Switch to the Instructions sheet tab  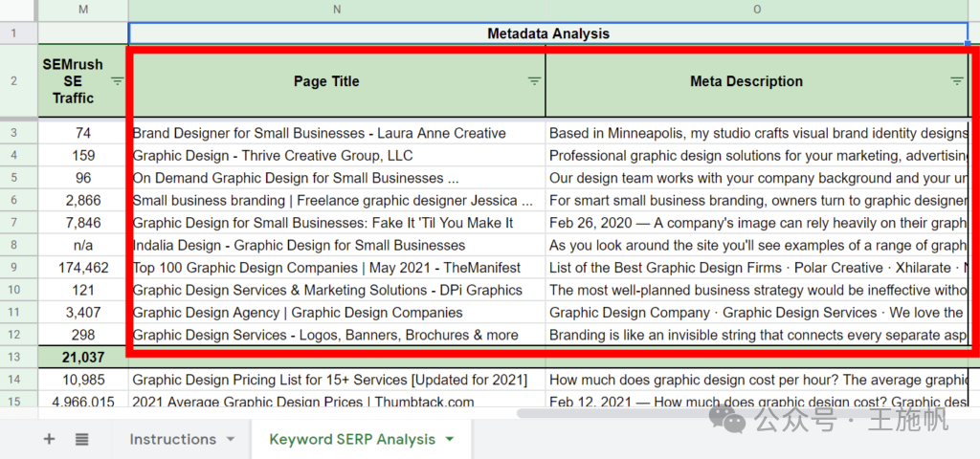pyautogui.click(x=172, y=439)
